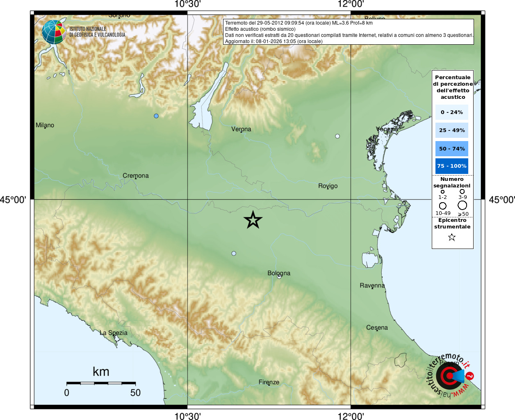
Task: Click the km scale bar
Action: (101, 383)
